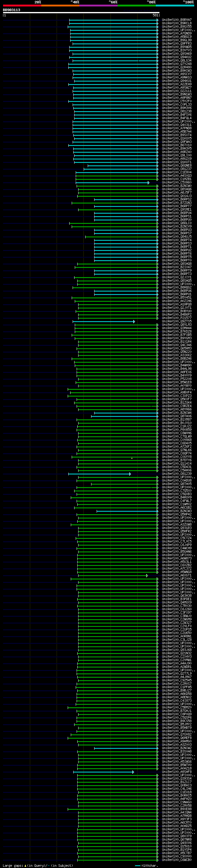197x868 pixels.
Task: Click the hit label UniRef100_C6WCB0
Action: coord(177,860)
